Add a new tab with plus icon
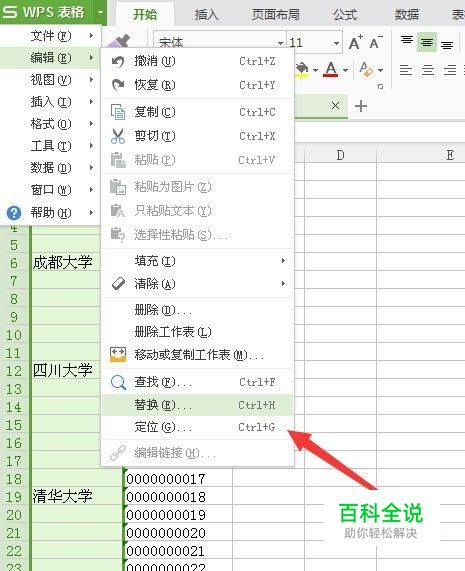Screen dimensions: 465x571 361,106
